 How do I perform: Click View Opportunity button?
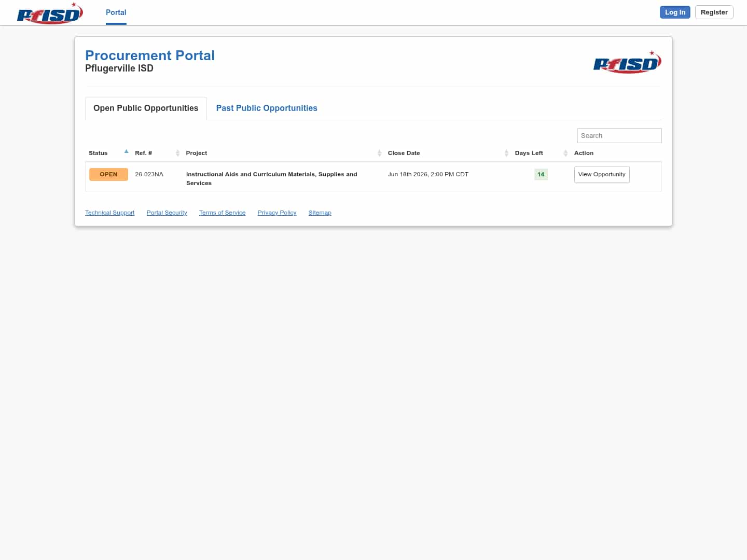(602, 174)
